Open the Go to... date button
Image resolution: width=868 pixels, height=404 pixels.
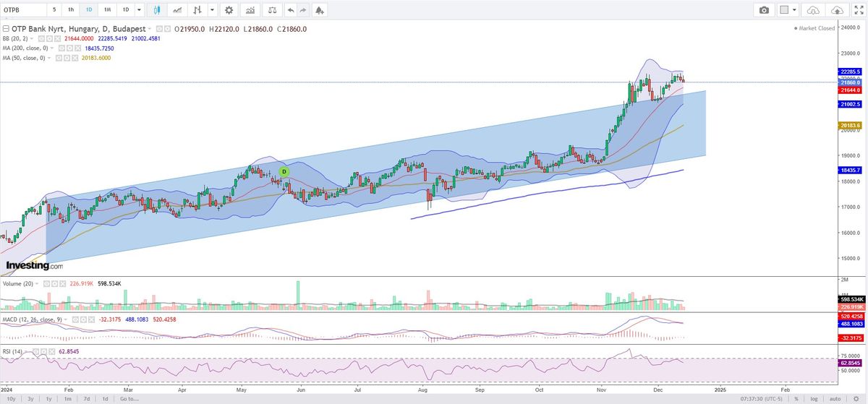[x=129, y=398]
